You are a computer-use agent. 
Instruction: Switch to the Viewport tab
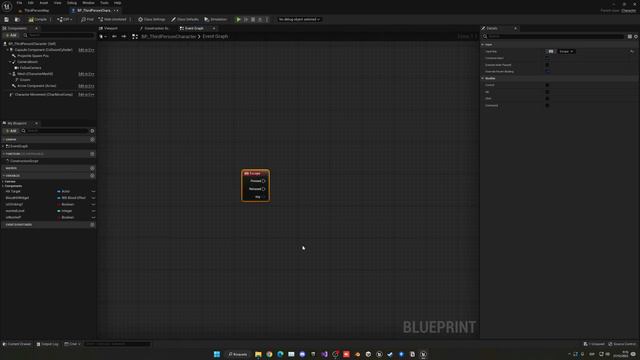click(109, 28)
